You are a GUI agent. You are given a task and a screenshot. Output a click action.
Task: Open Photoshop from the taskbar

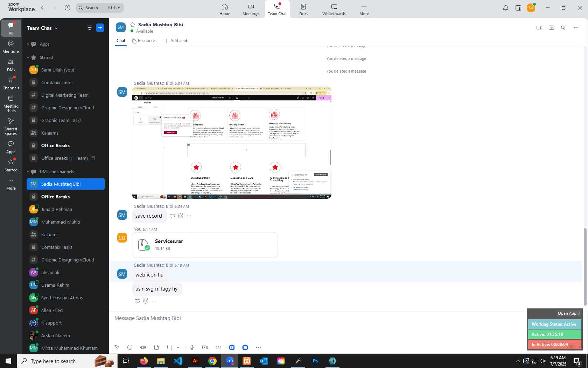315,361
